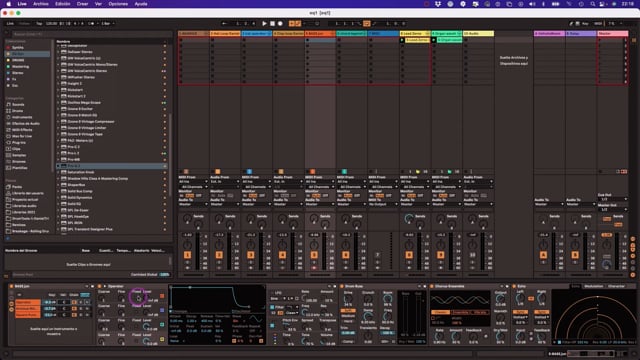Expand Pro-L 2 plug-in entry
The image size is (640, 360).
(x=58, y=153)
